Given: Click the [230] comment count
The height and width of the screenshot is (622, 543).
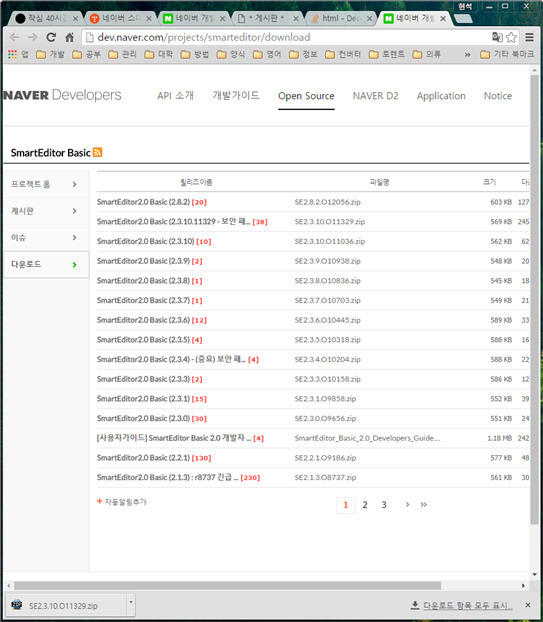Looking at the screenshot, I should [250, 478].
